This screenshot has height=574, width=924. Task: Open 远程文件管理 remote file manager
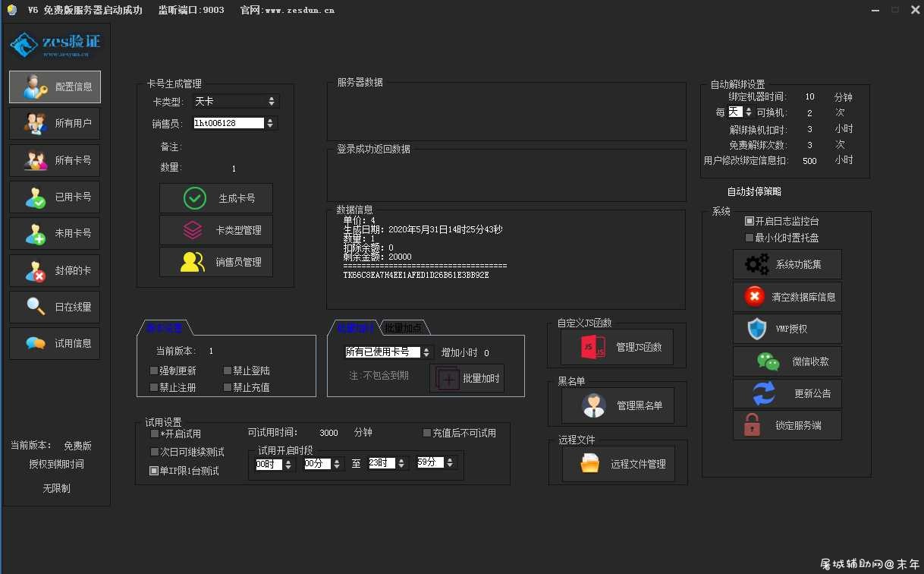pos(618,464)
